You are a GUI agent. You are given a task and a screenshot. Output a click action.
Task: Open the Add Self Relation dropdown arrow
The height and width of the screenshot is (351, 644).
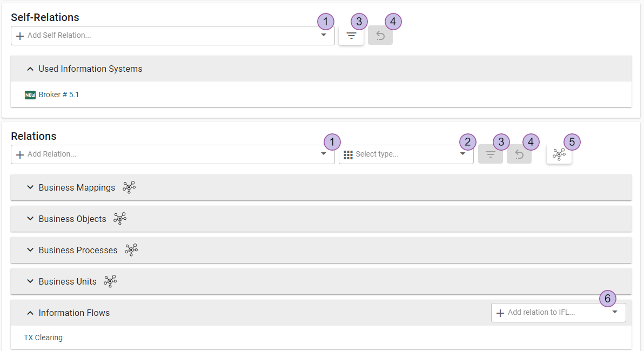click(x=324, y=35)
